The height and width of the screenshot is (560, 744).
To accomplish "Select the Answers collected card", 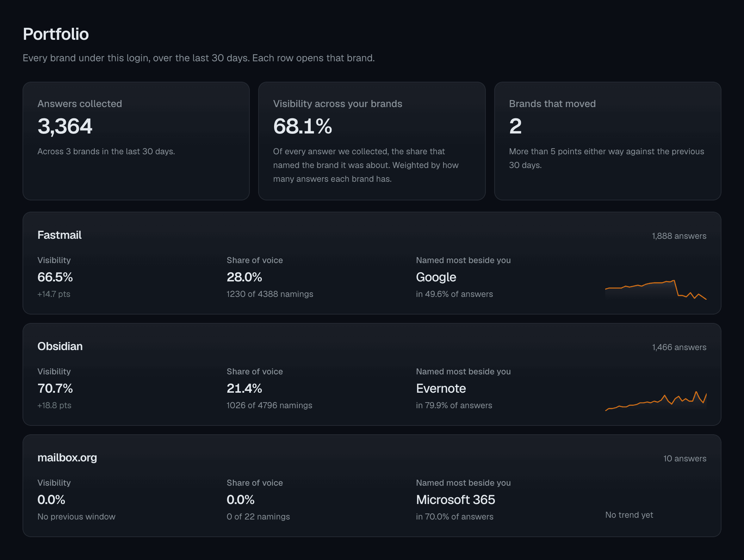I will pos(136,141).
